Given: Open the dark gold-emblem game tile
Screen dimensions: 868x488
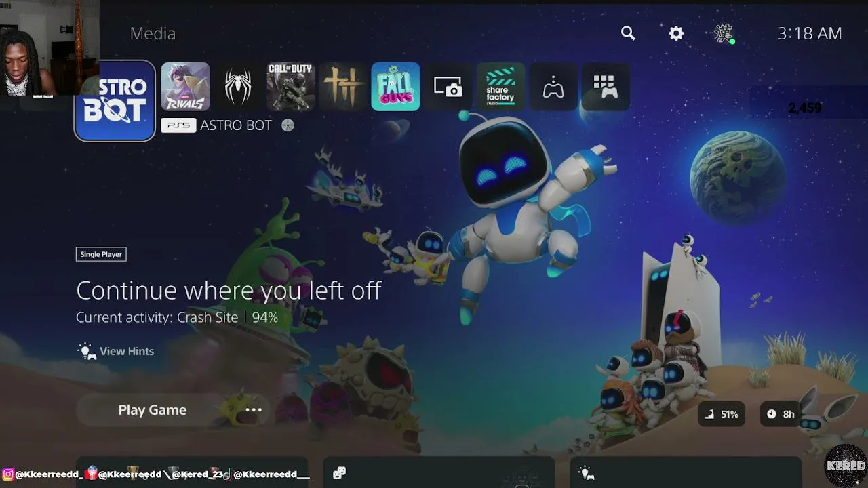Looking at the screenshot, I should click(x=343, y=87).
